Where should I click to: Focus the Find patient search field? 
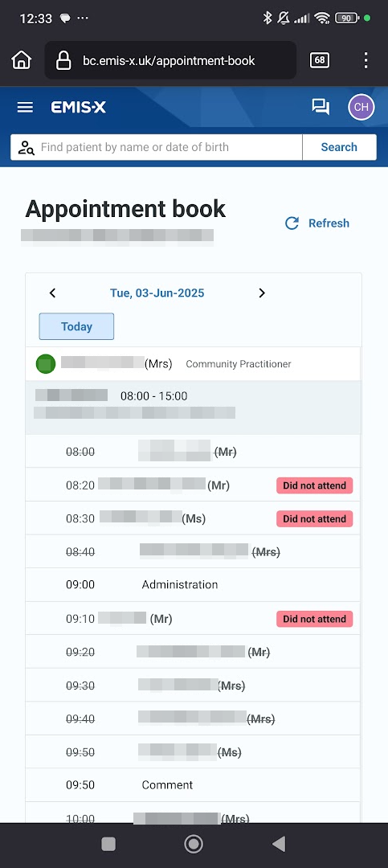click(x=157, y=147)
